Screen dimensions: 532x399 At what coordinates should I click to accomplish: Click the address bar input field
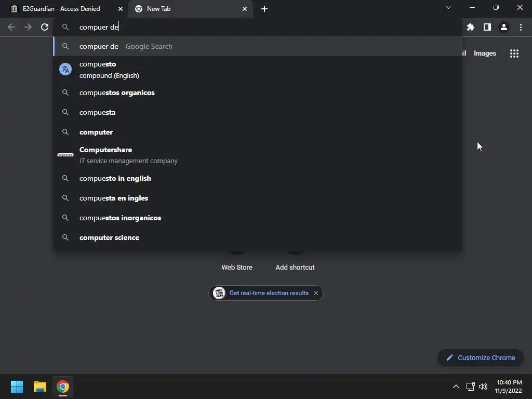(x=258, y=27)
